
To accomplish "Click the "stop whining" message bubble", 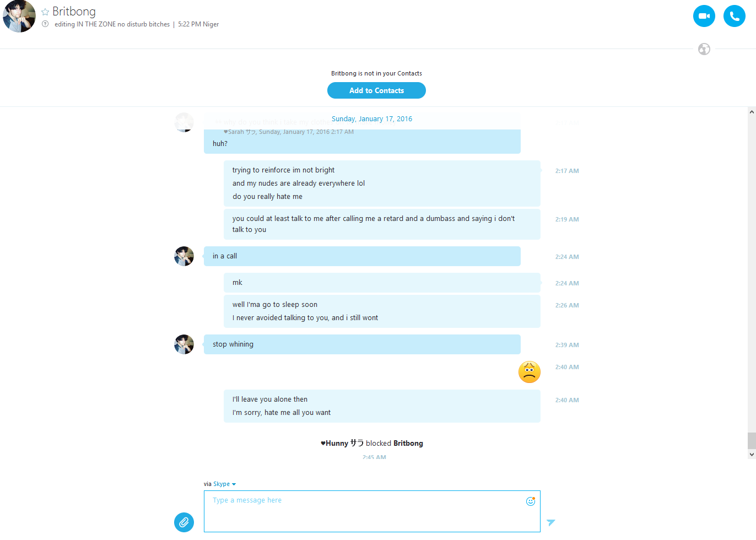I will click(x=361, y=344).
